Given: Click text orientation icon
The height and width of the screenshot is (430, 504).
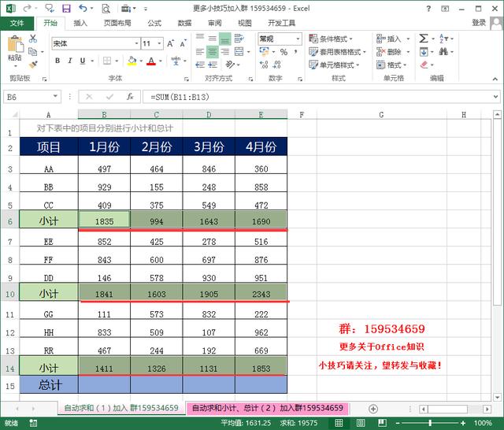Looking at the screenshot, I should (x=230, y=65).
